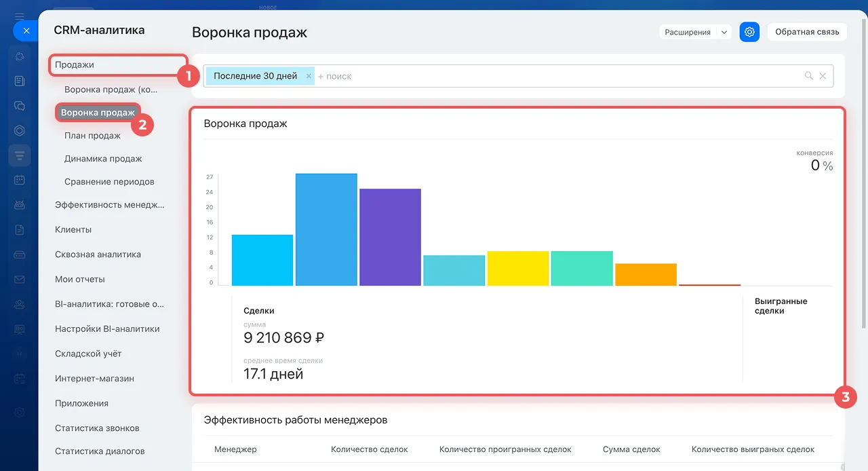This screenshot has width=868, height=471.
Task: Click the deals sum '9 210 869 ₽'
Action: [284, 338]
